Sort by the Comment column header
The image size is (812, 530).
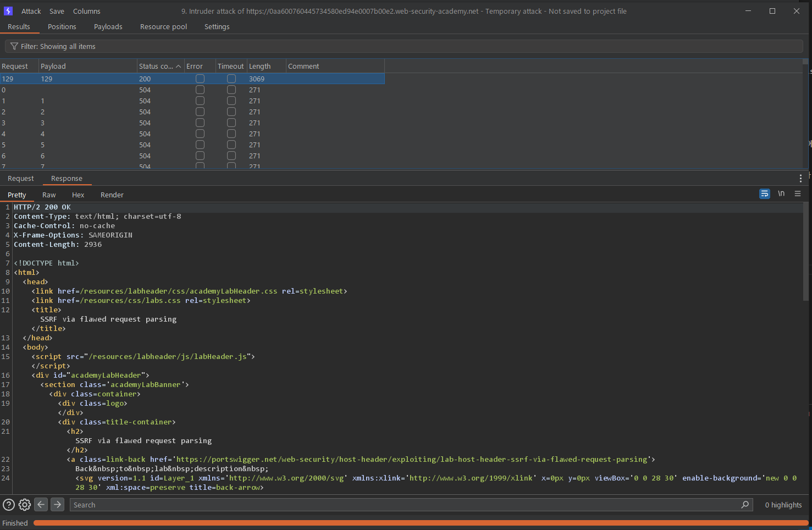click(x=335, y=66)
